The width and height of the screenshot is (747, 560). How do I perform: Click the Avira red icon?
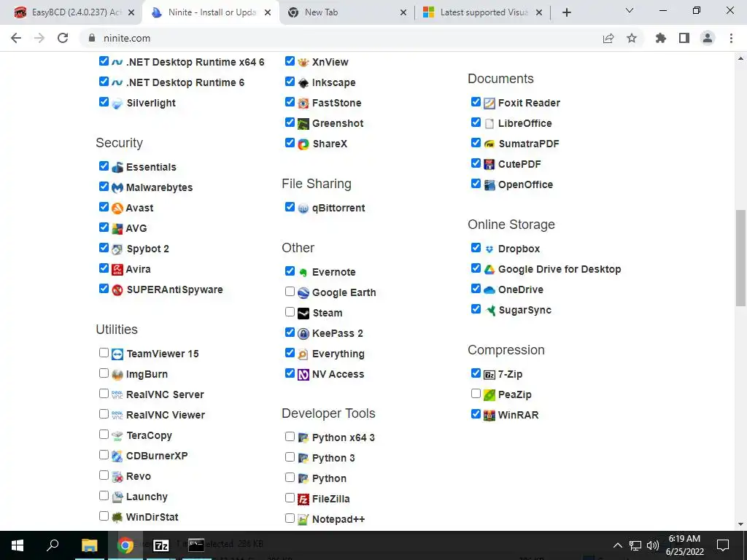(x=117, y=270)
